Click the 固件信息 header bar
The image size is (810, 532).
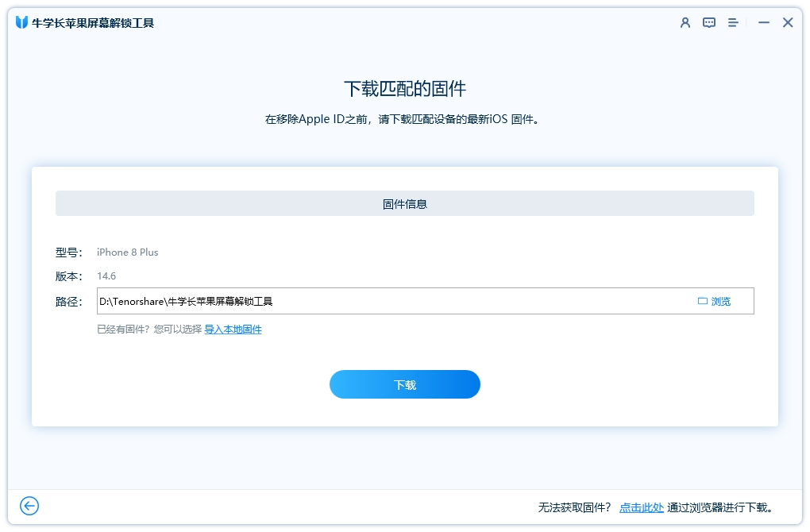pyautogui.click(x=405, y=203)
